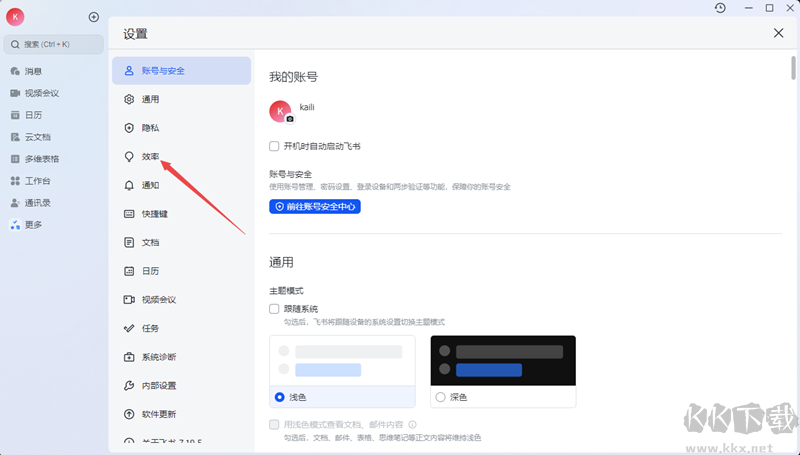Click the light theme preview thumbnail
This screenshot has width=800, height=455.
[342, 360]
